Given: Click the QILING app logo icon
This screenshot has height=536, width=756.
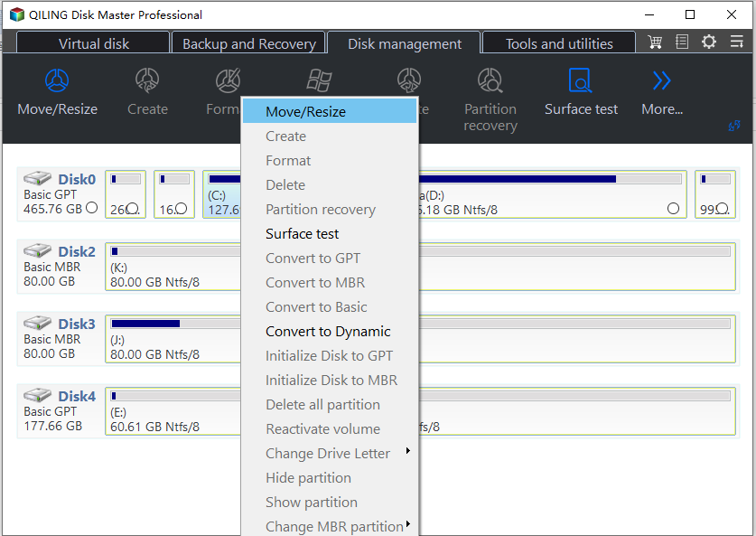Looking at the screenshot, I should coord(17,14).
